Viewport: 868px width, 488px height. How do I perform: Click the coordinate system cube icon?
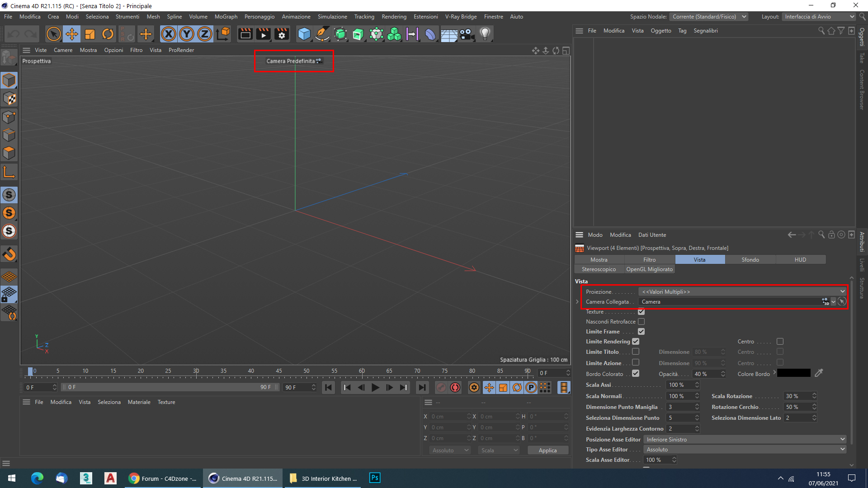[223, 34]
